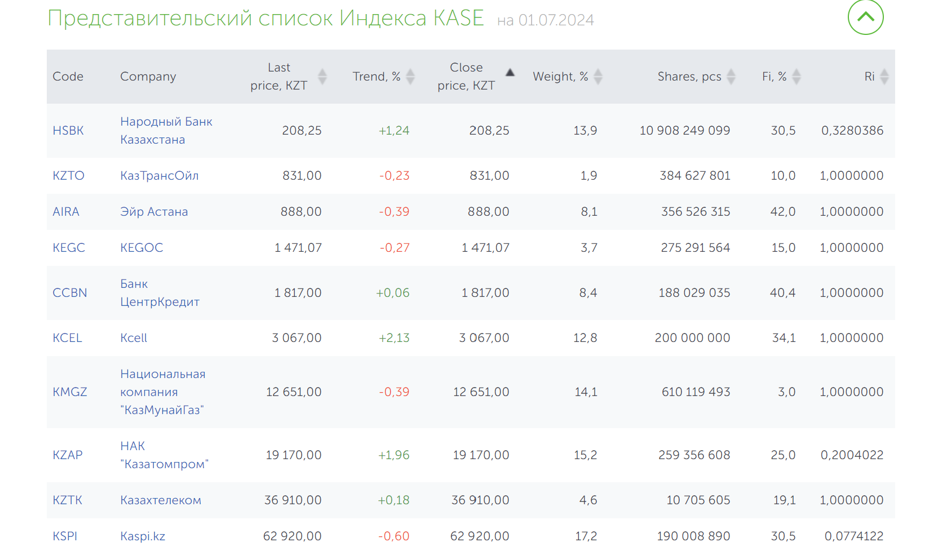Select the +2,13 trend value for KCEL
Viewport: 947px width, 560px height.
click(x=394, y=338)
